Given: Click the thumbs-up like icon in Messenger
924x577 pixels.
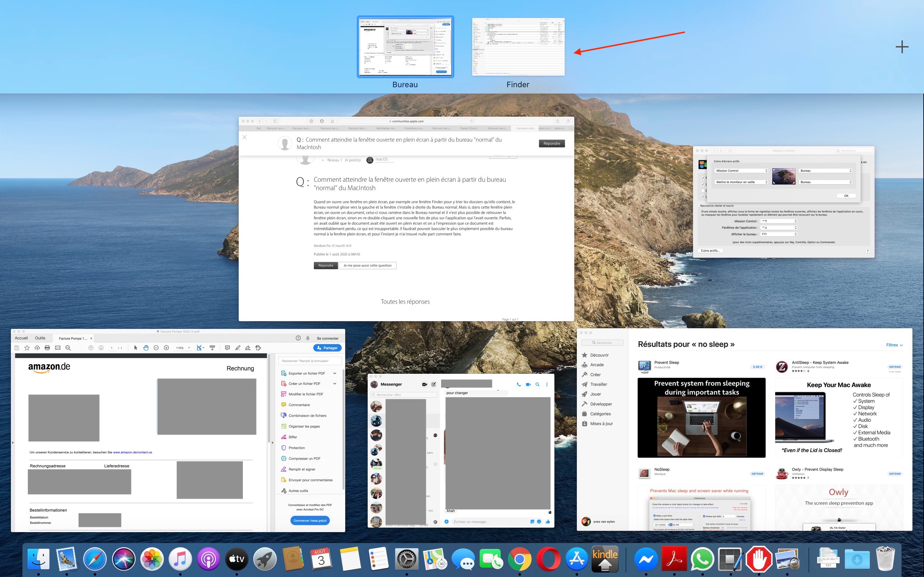Looking at the screenshot, I should [548, 521].
